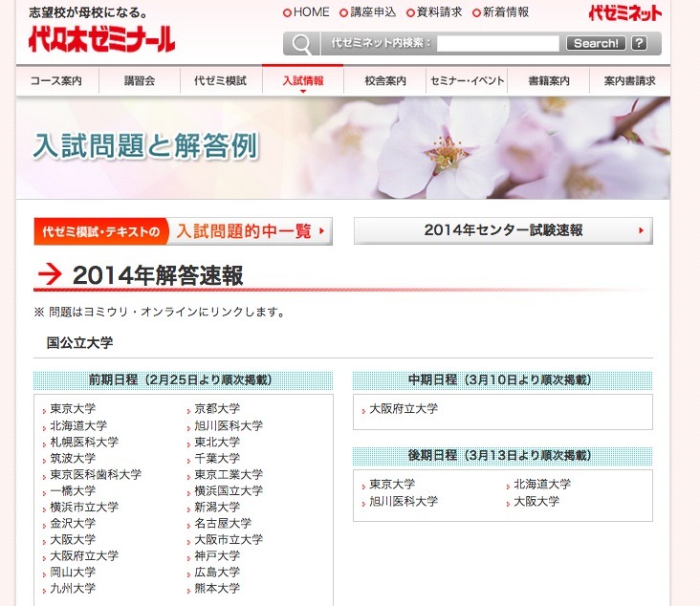Image resolution: width=700 pixels, height=606 pixels.
Task: Open 入試問題的中一覧 banner button
Action: pos(183,231)
